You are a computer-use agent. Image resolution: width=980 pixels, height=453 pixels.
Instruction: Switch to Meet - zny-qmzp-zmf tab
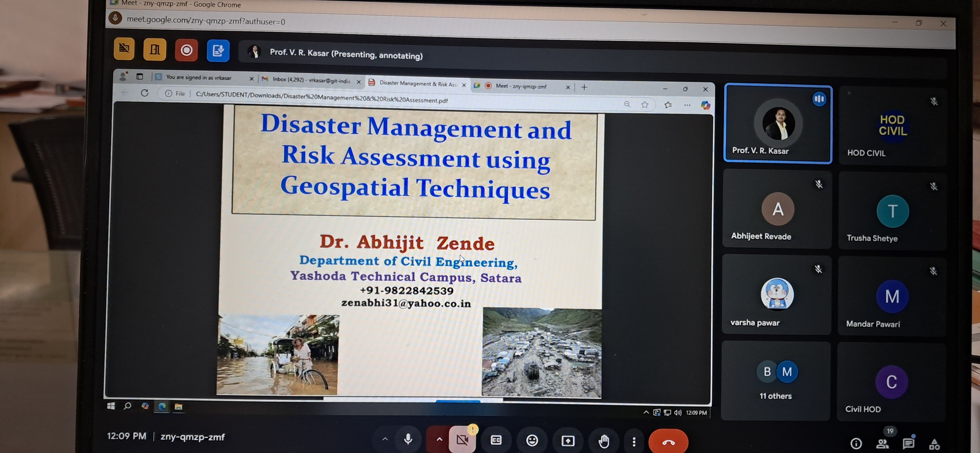point(521,86)
